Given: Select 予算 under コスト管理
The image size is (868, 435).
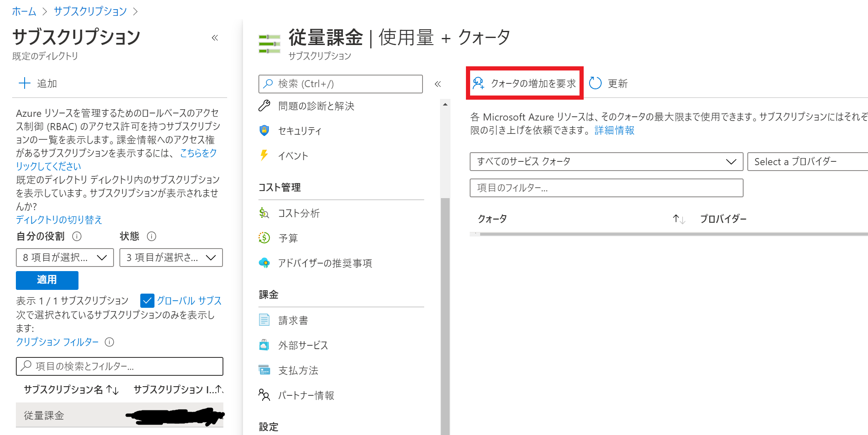Looking at the screenshot, I should [x=288, y=238].
